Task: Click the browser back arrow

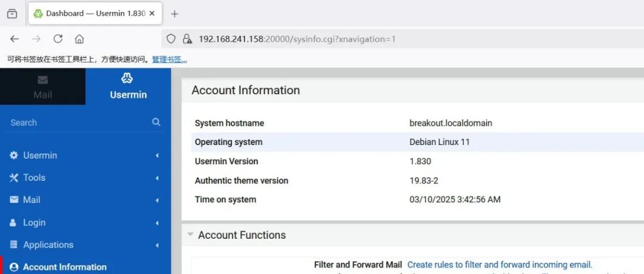Action: (x=14, y=39)
